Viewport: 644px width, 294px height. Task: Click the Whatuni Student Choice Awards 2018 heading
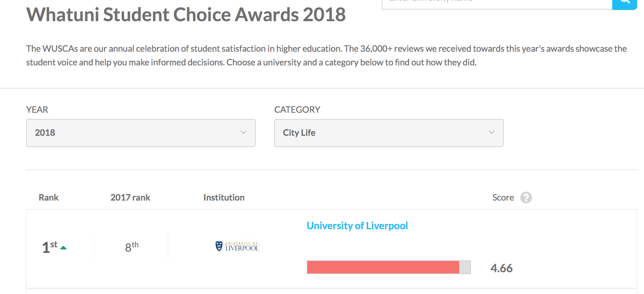(x=186, y=15)
